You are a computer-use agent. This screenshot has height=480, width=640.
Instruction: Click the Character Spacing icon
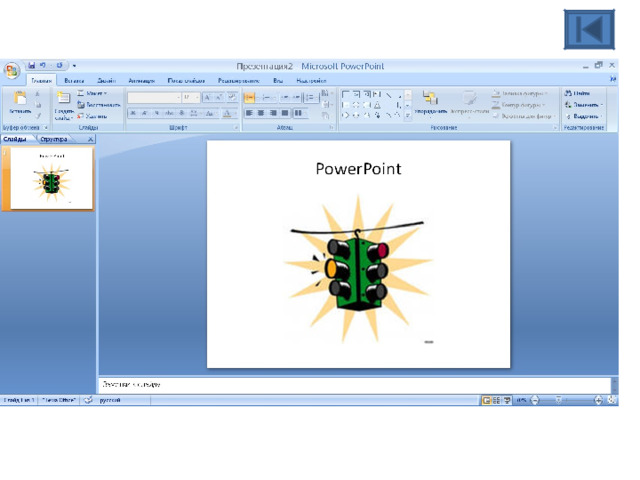pyautogui.click(x=194, y=113)
